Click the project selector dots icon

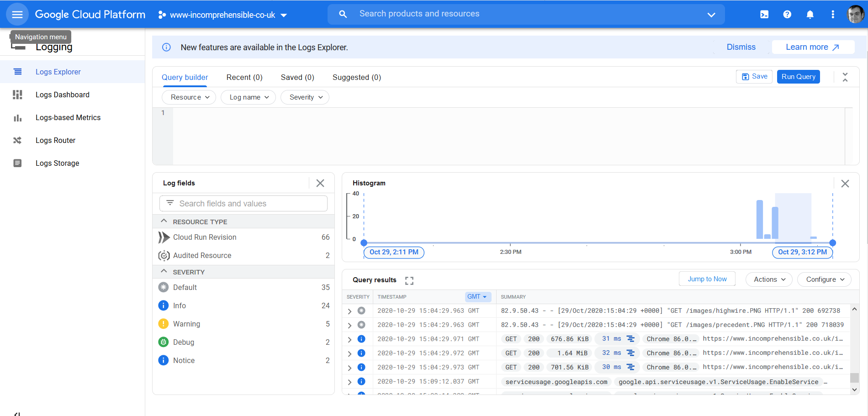[x=162, y=15]
